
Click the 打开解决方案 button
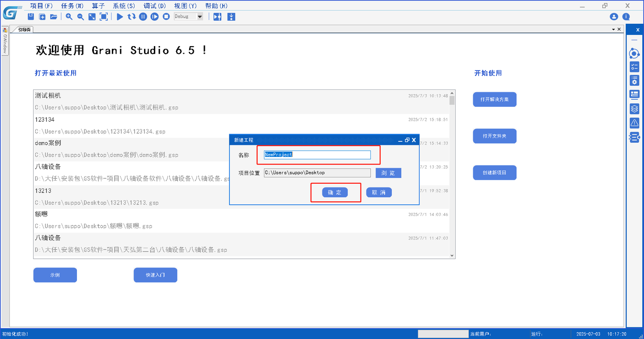495,99
